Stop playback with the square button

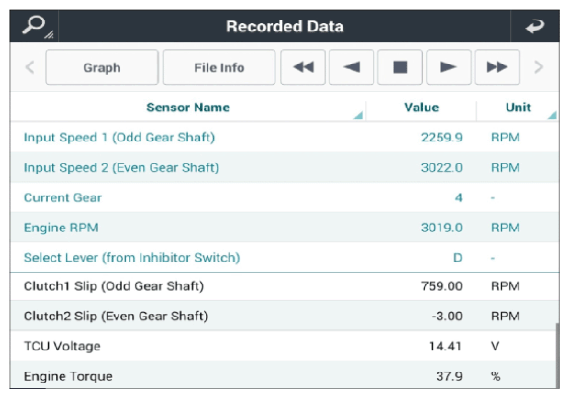point(400,67)
